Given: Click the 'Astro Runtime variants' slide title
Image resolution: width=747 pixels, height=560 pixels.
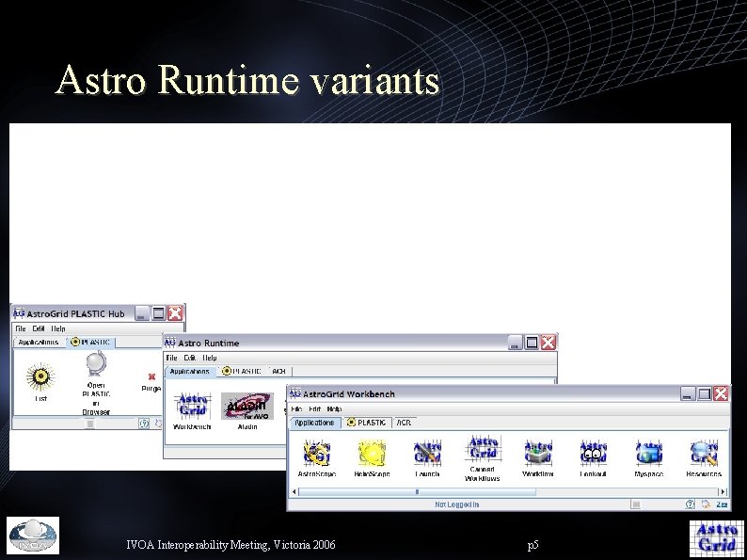Looking at the screenshot, I should pyautogui.click(x=247, y=80).
